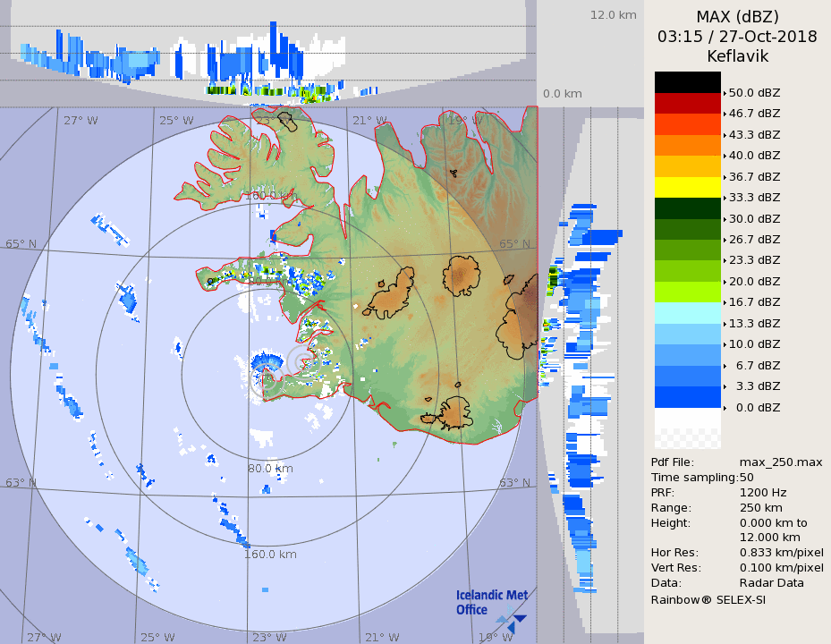
Task: Click the 12.0 km height label
Action: click(613, 14)
